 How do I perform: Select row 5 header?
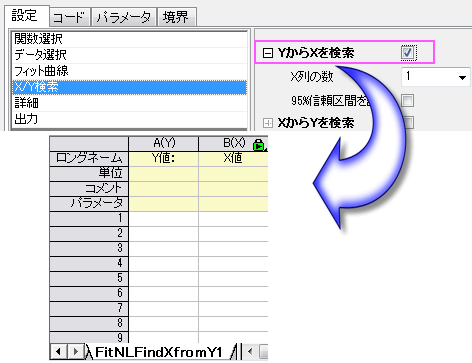click(x=89, y=278)
